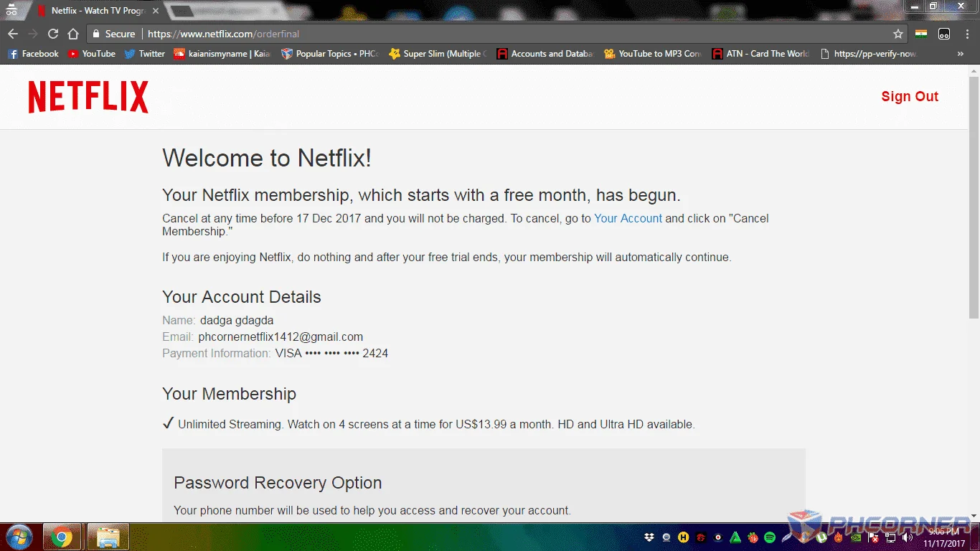This screenshot has height=551, width=980.
Task: Click the name dadga gdagda
Action: click(x=237, y=320)
